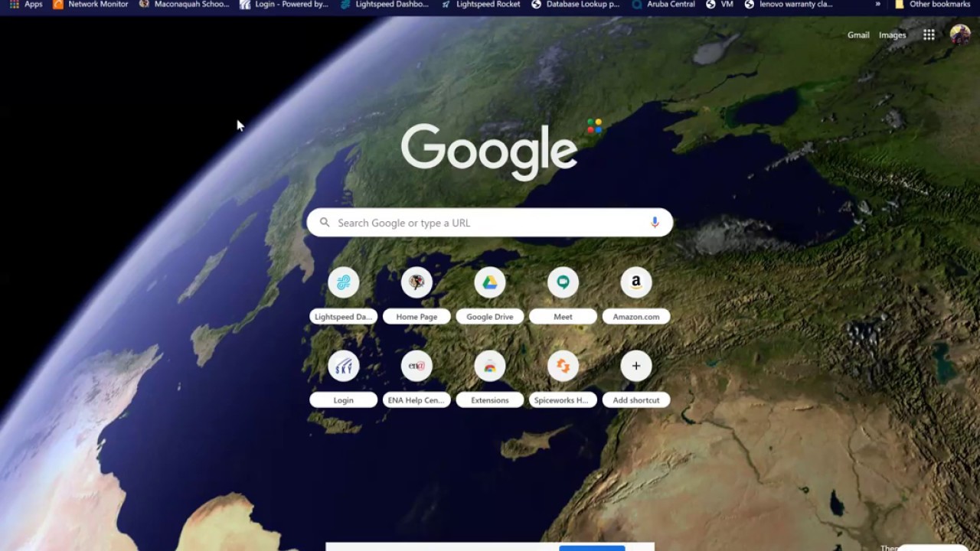The width and height of the screenshot is (980, 551).
Task: Open the Extensions shortcut tile
Action: pyautogui.click(x=490, y=379)
